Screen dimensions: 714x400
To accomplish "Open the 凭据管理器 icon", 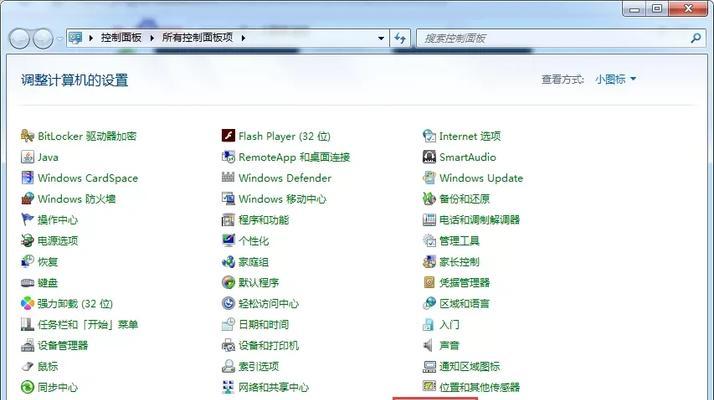I will pos(429,282).
